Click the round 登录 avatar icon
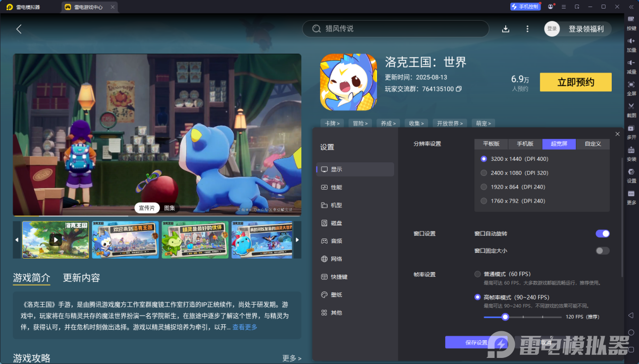 pyautogui.click(x=552, y=29)
